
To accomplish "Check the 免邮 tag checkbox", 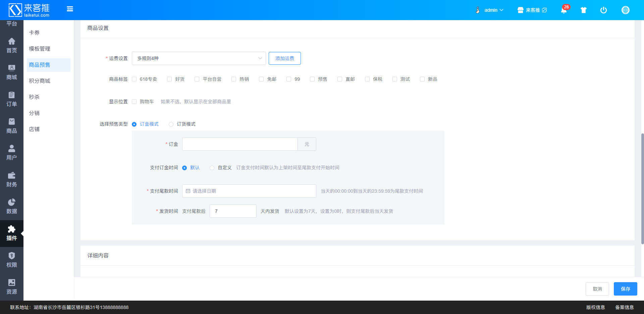I will (261, 79).
